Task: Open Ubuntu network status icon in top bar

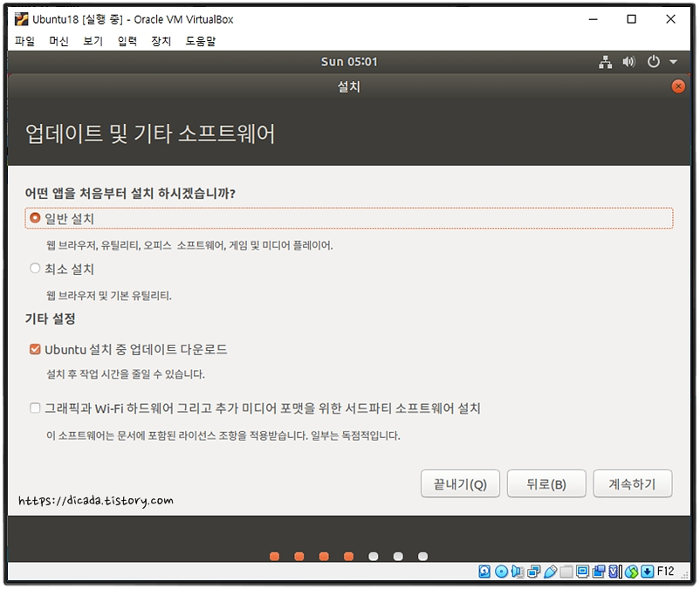Action: pyautogui.click(x=606, y=62)
